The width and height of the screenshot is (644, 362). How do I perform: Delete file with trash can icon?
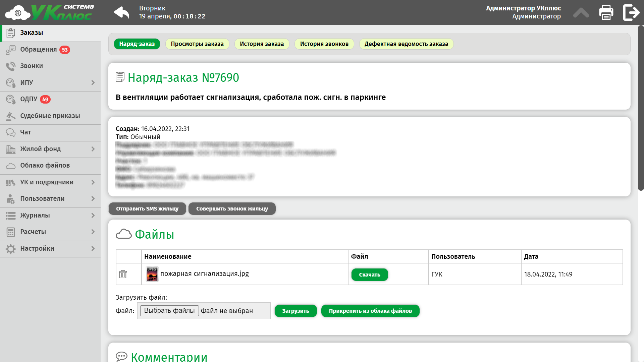123,274
